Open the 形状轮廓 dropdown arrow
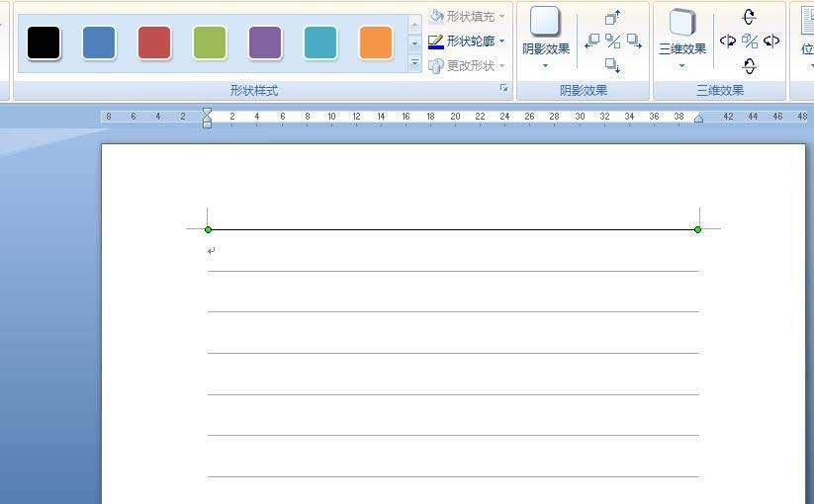 [x=502, y=41]
